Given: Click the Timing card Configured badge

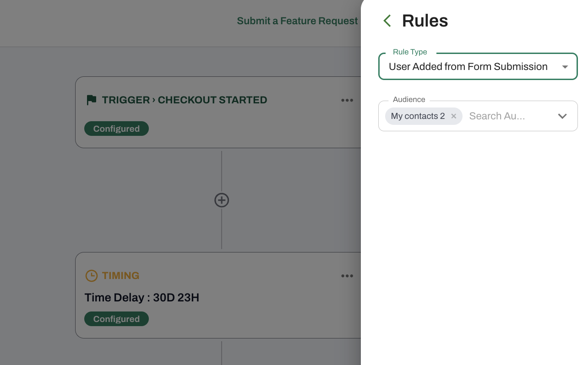Looking at the screenshot, I should click(116, 319).
